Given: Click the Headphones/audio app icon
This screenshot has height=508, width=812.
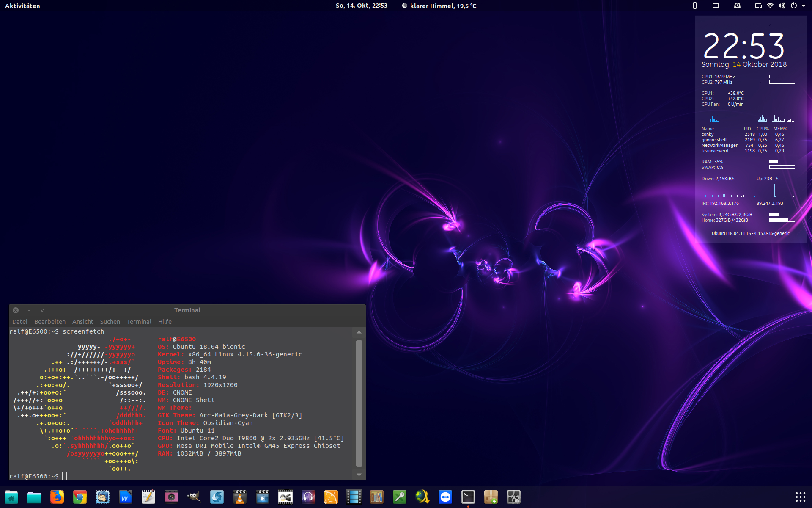Looking at the screenshot, I should [x=308, y=497].
